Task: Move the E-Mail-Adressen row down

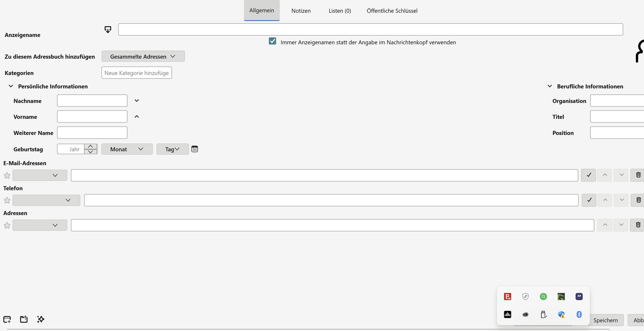Action: click(x=621, y=175)
